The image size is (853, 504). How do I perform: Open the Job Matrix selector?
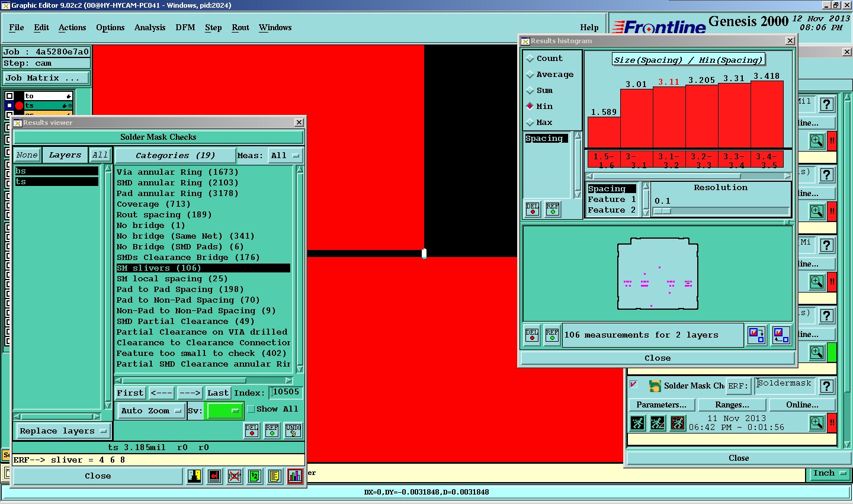(x=46, y=78)
